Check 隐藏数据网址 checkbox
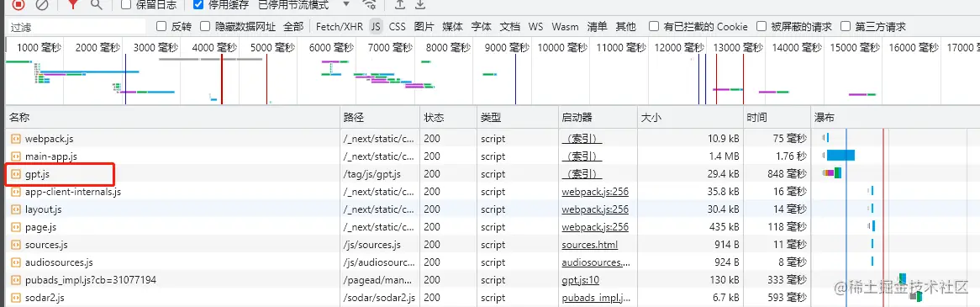Viewport: 980px width, 307px height. coord(205,26)
